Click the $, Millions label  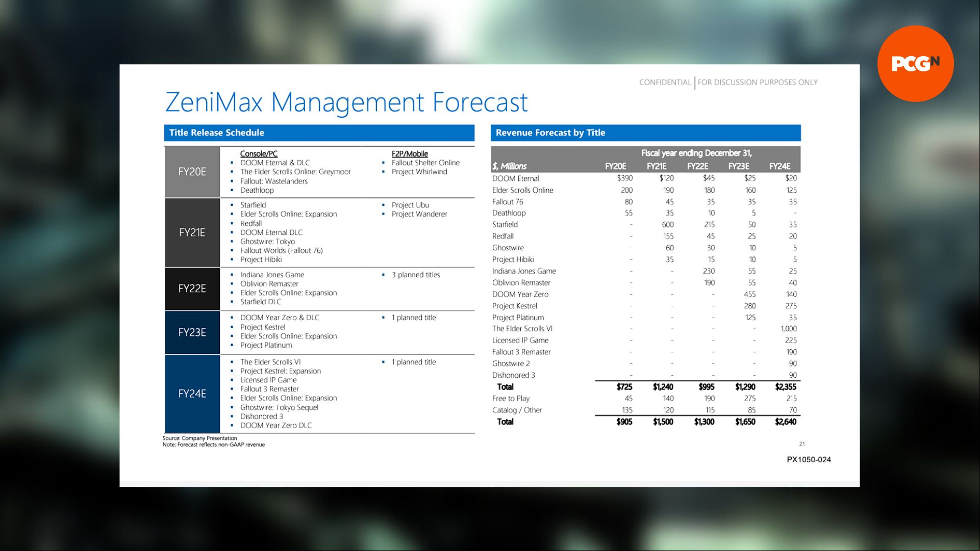509,166
